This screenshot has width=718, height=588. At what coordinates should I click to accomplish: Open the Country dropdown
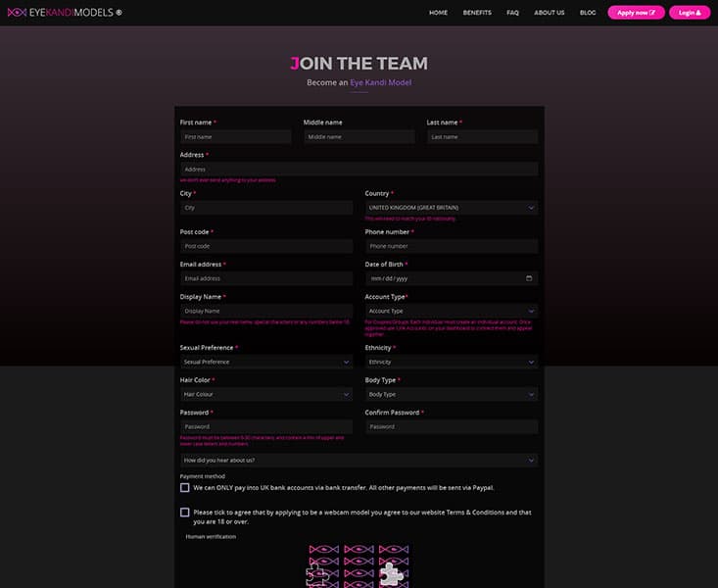pyautogui.click(x=452, y=208)
